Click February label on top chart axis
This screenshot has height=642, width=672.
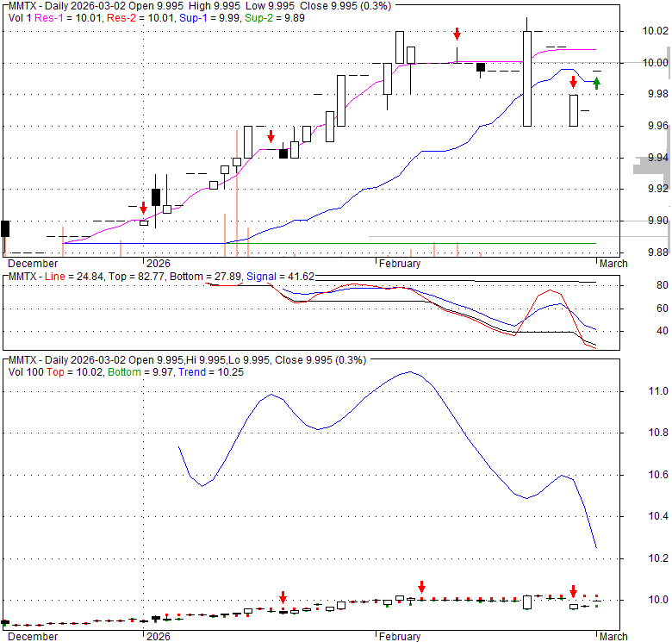pyautogui.click(x=398, y=264)
